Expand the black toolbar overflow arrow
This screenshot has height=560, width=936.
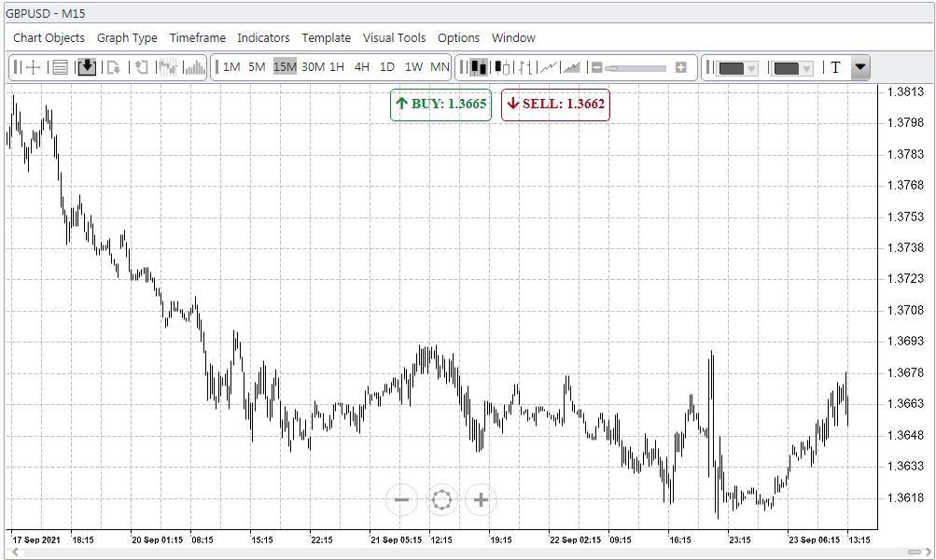pyautogui.click(x=860, y=67)
